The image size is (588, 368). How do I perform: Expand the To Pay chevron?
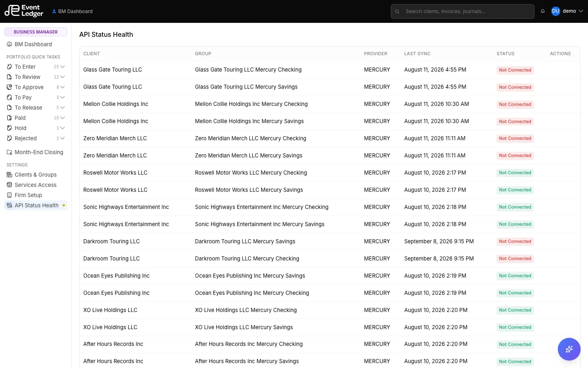(62, 97)
